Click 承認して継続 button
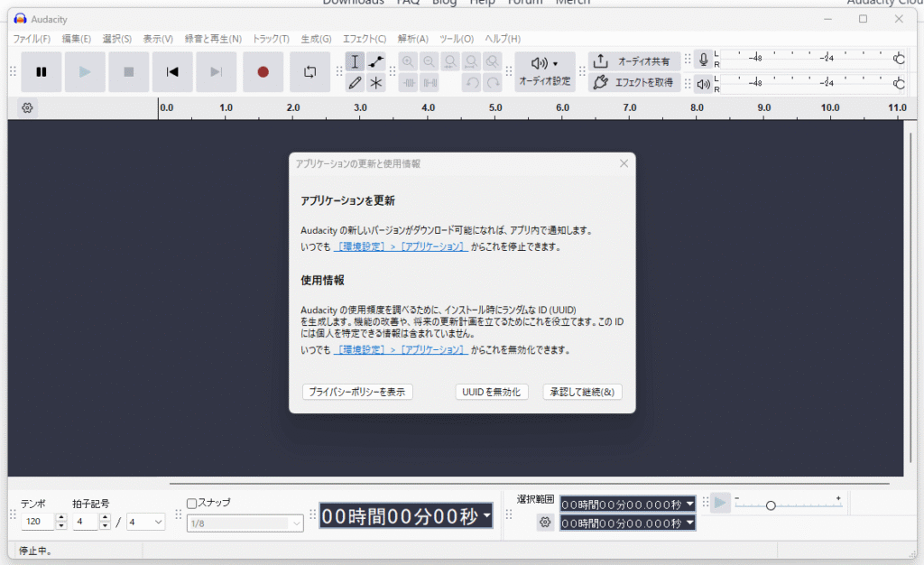The width and height of the screenshot is (924, 565). (x=582, y=392)
